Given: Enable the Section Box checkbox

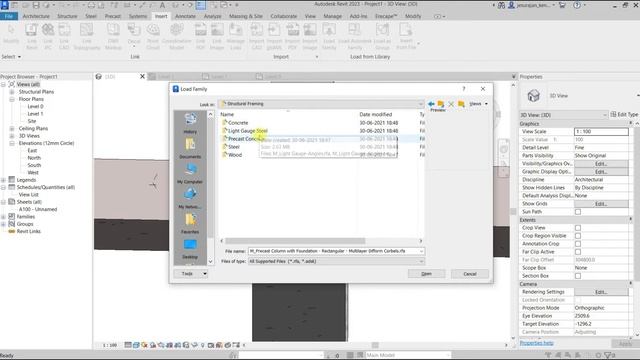Looking at the screenshot, I should (x=578, y=276).
